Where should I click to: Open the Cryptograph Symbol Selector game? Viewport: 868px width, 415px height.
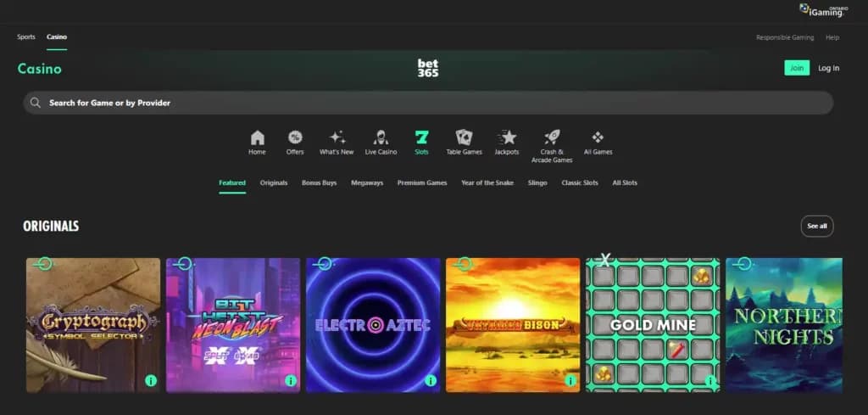pos(93,325)
